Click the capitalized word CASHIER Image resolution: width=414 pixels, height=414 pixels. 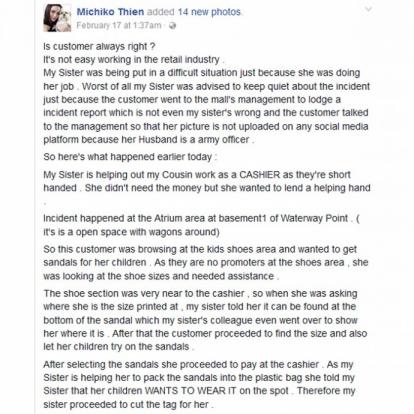(x=260, y=175)
